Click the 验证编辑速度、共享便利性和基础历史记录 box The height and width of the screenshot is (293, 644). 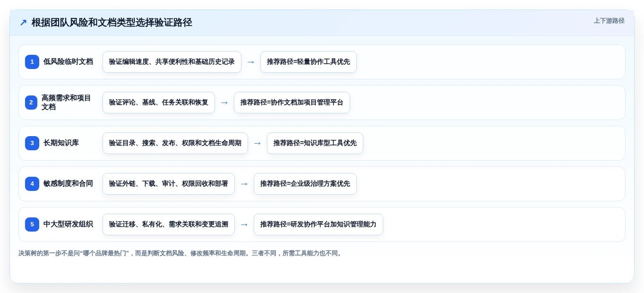click(x=172, y=62)
